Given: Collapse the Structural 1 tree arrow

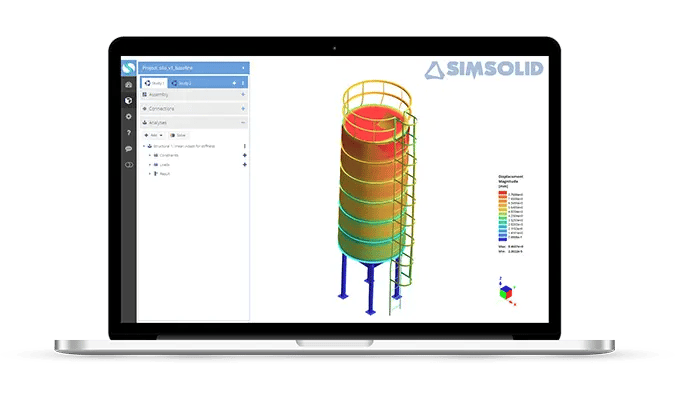Looking at the screenshot, I should click(144, 146).
